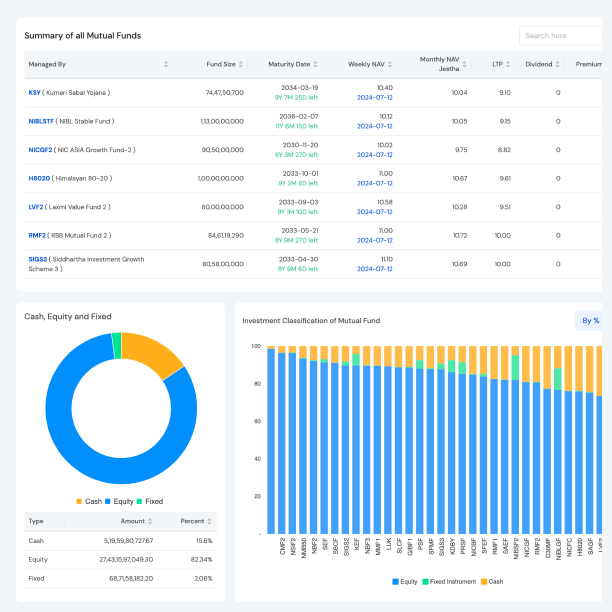Open the SIGS3 fund link
Image resolution: width=612 pixels, height=612 pixels.
(x=37, y=260)
